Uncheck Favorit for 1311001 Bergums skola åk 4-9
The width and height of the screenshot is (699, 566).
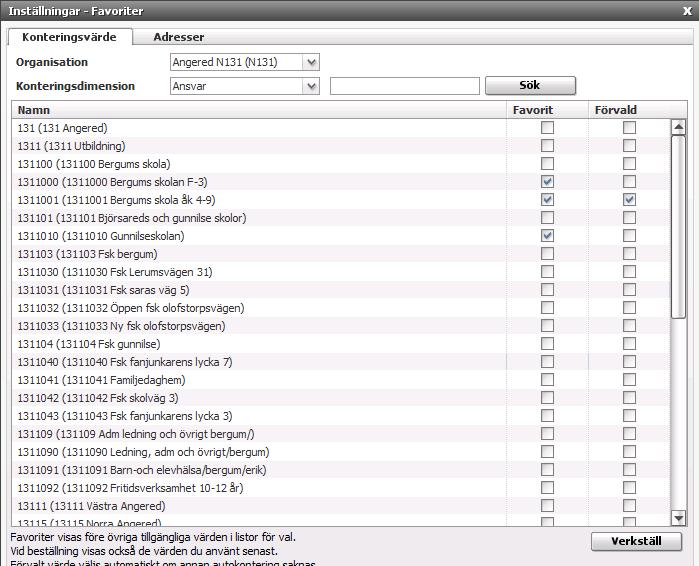(x=547, y=200)
